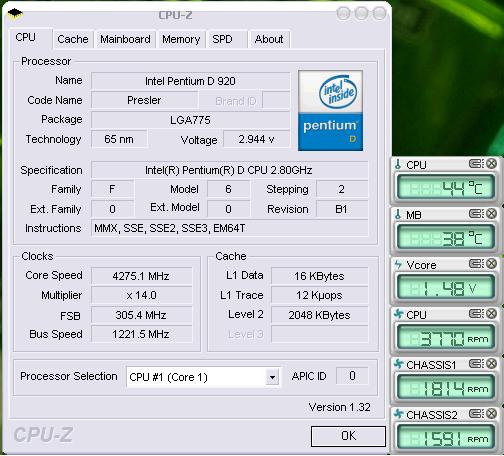This screenshot has height=456, width=504.
Task: Select the CPU #1 (Core 1) combo box
Action: coord(203,377)
